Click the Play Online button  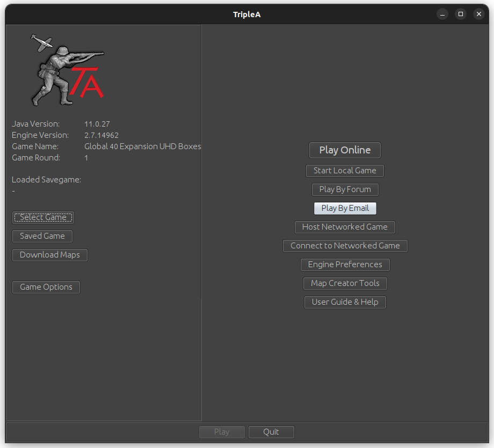pyautogui.click(x=345, y=150)
